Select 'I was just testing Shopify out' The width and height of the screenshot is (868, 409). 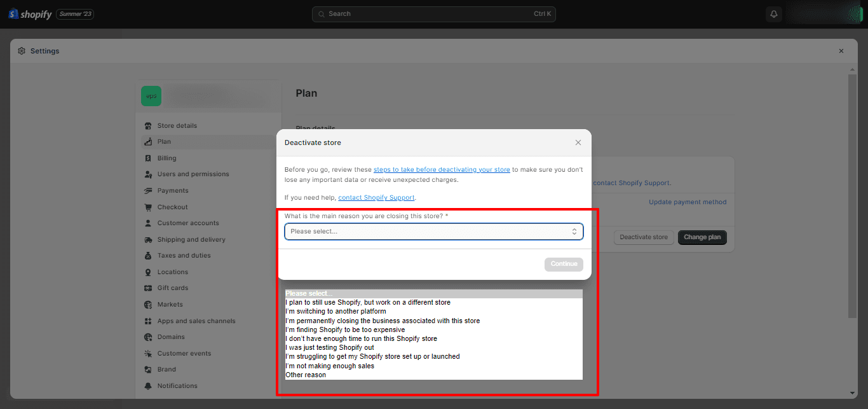(329, 347)
